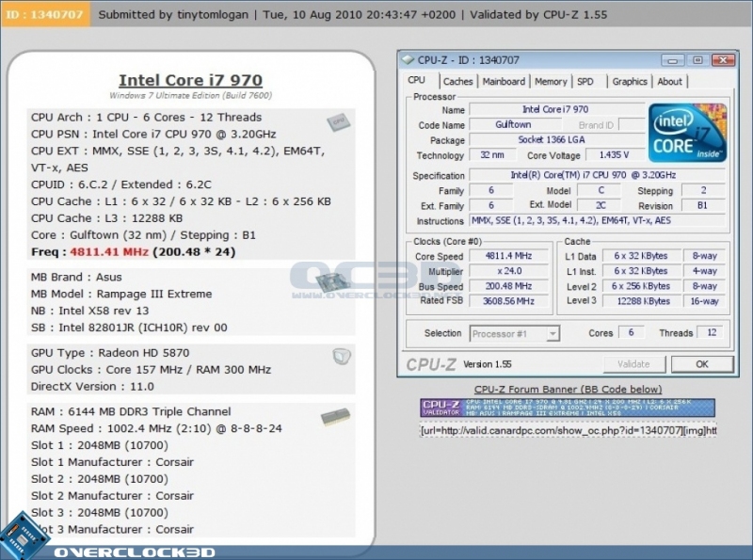
Task: Click the Intel Core i7 inside logo
Action: [686, 134]
